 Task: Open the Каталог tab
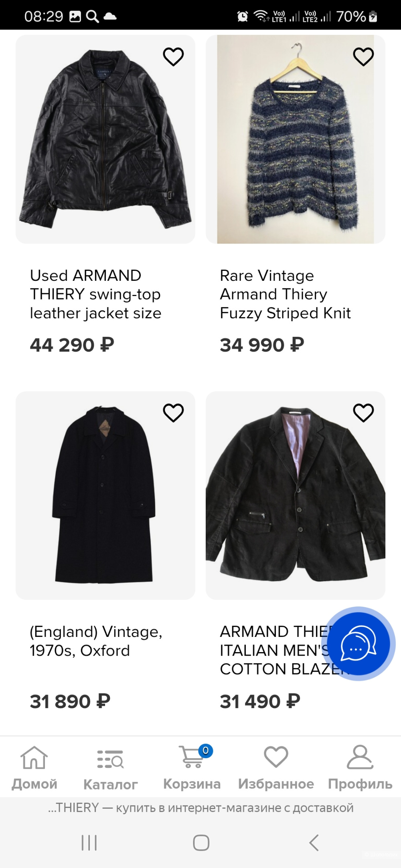tap(110, 767)
